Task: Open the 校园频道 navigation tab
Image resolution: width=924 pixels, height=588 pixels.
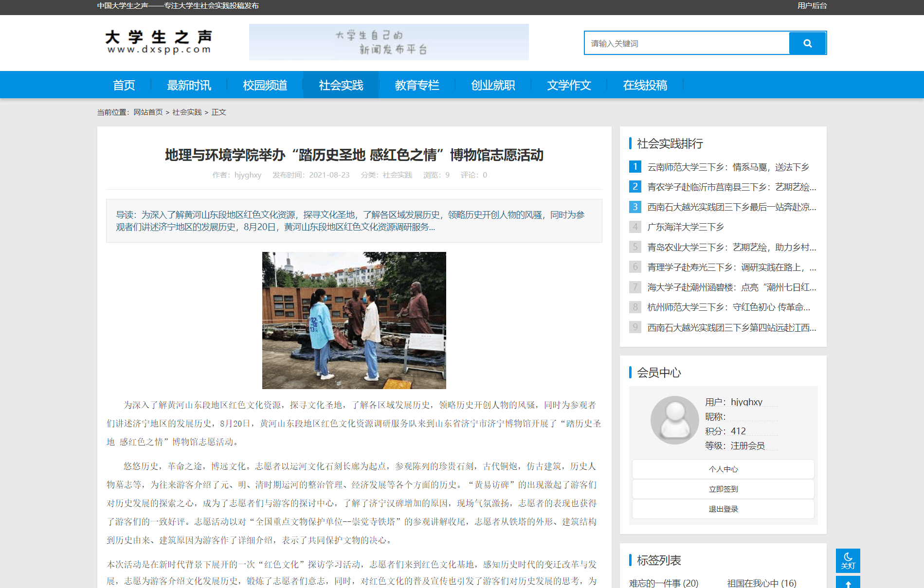Action: [265, 85]
